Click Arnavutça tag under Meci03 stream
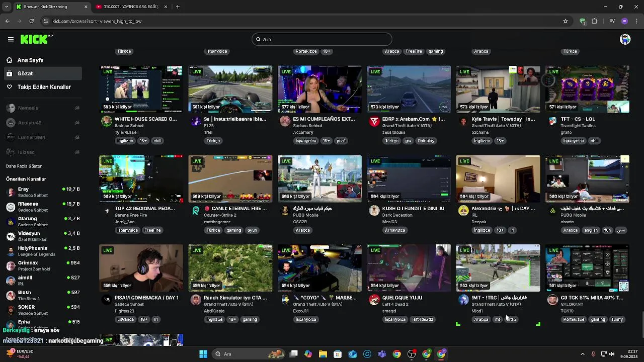Screen dimensions: 644x362 click(x=395, y=230)
